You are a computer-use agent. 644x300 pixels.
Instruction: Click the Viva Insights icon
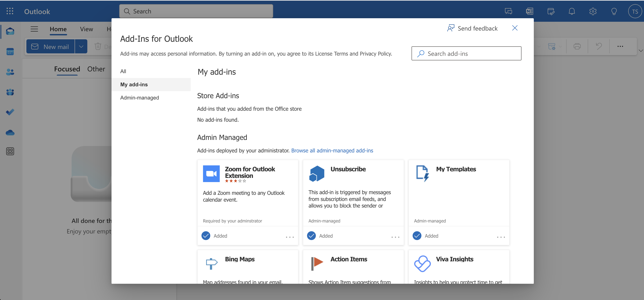point(423,264)
